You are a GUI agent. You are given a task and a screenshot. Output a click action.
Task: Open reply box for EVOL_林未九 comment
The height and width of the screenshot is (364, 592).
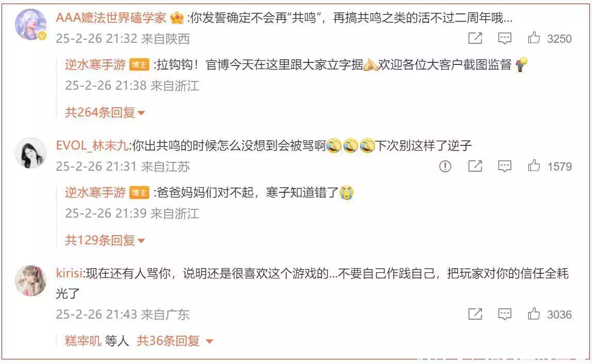pyautogui.click(x=505, y=166)
